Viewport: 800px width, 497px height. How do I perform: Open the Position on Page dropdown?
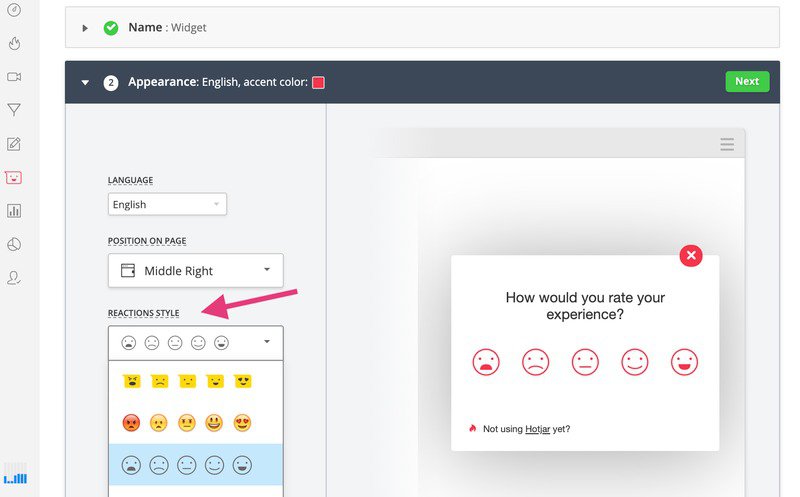[x=195, y=270]
